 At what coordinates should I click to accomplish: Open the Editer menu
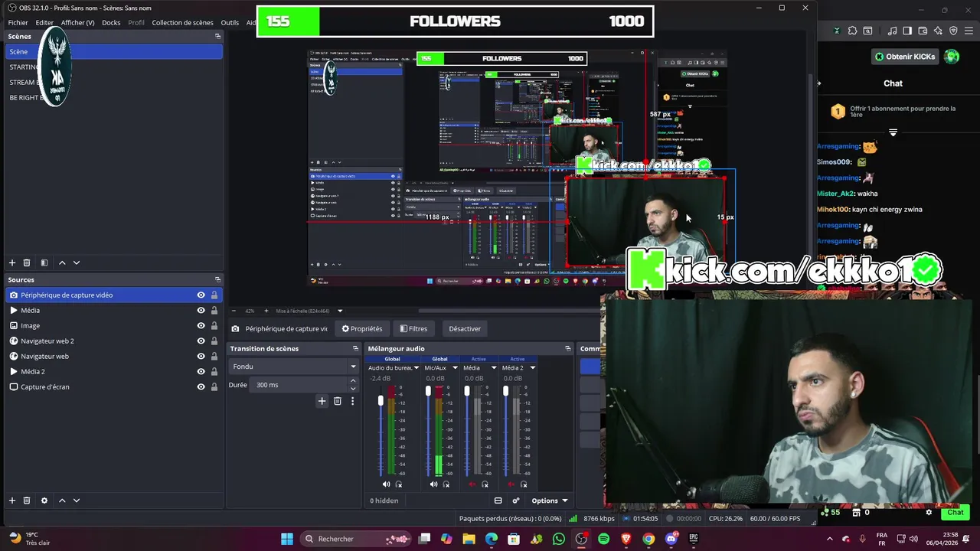[x=44, y=22]
